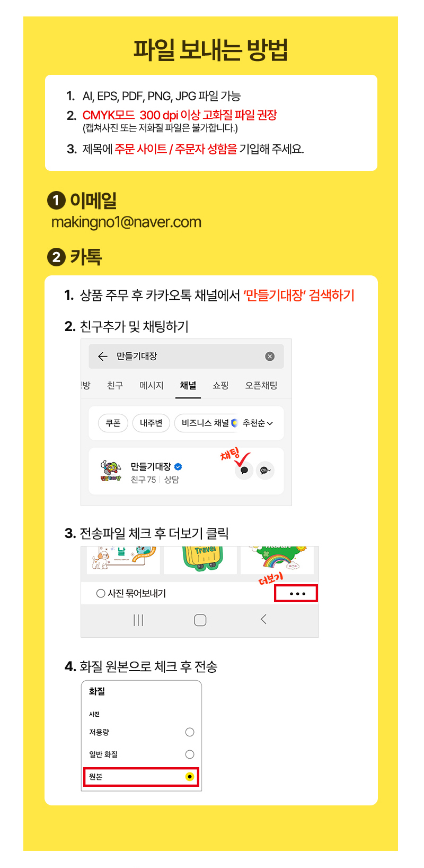Viewport: 424px width, 868px height.
Task: Tap the recent apps navigation icon
Action: [x=138, y=620]
